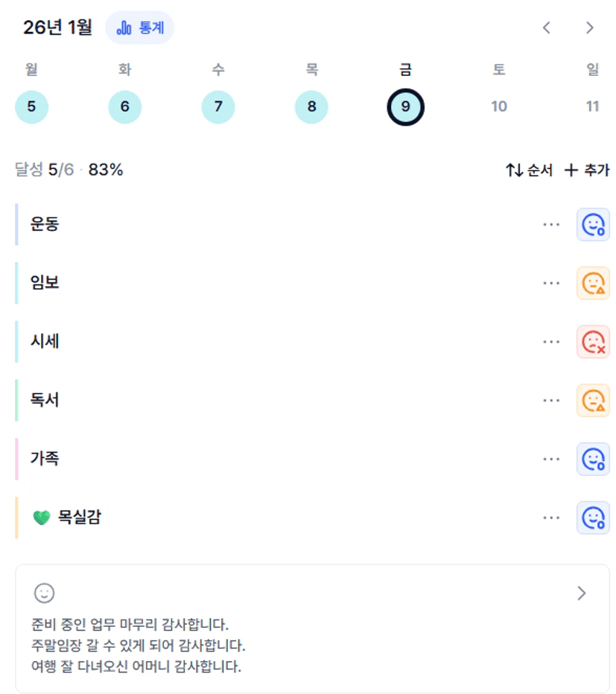Click the 추가 add habit button
This screenshot has height=694, width=616.
pos(587,171)
